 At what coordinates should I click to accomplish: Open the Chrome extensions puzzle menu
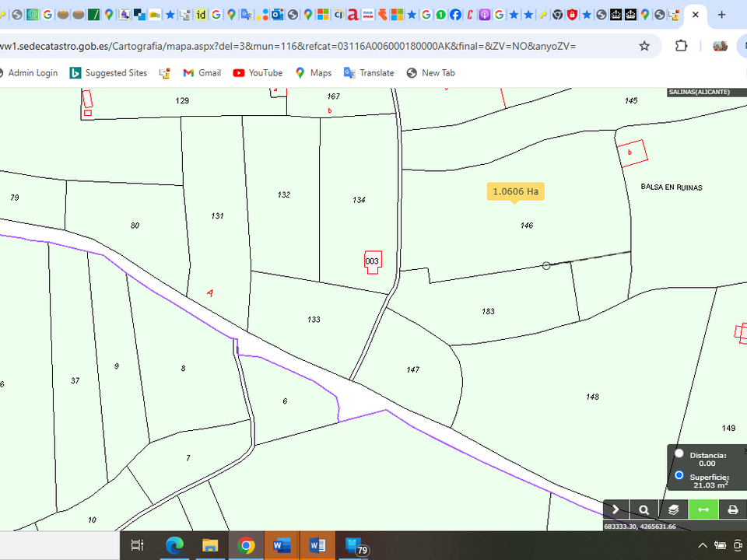coord(682,46)
